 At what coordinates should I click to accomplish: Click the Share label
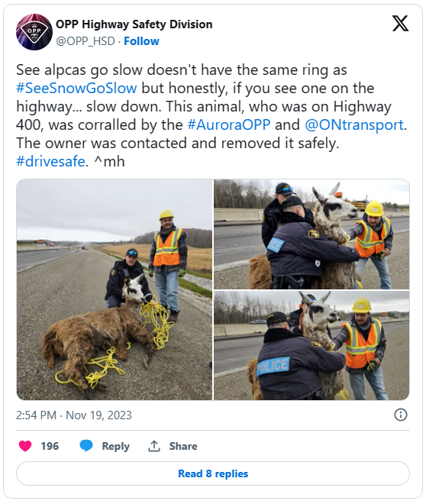tap(183, 446)
